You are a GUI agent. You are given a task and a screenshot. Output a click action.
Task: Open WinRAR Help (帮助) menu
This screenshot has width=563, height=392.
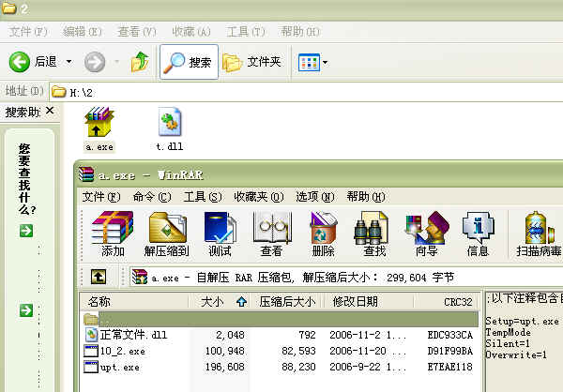coord(366,197)
